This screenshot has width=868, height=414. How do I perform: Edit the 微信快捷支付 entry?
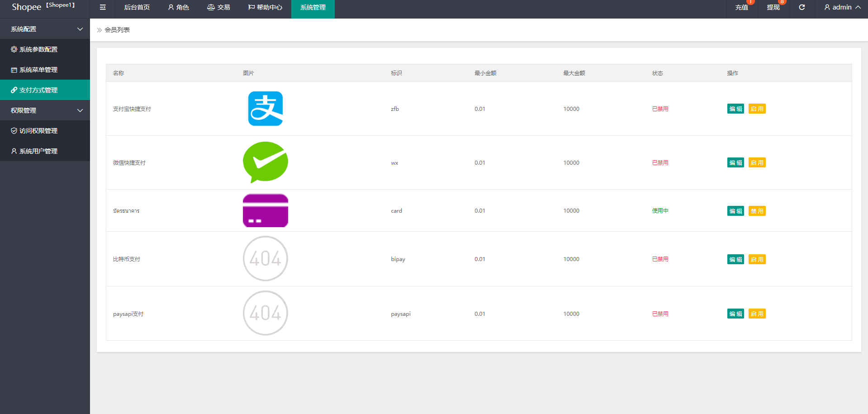click(x=735, y=163)
